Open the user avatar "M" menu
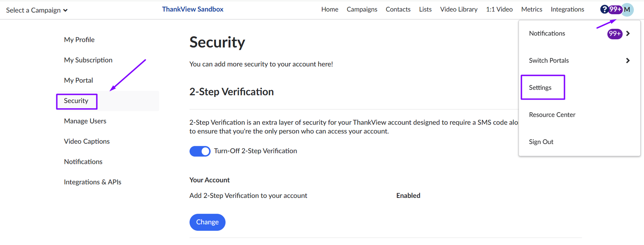Screen dimensions: 644x245 [628, 9]
